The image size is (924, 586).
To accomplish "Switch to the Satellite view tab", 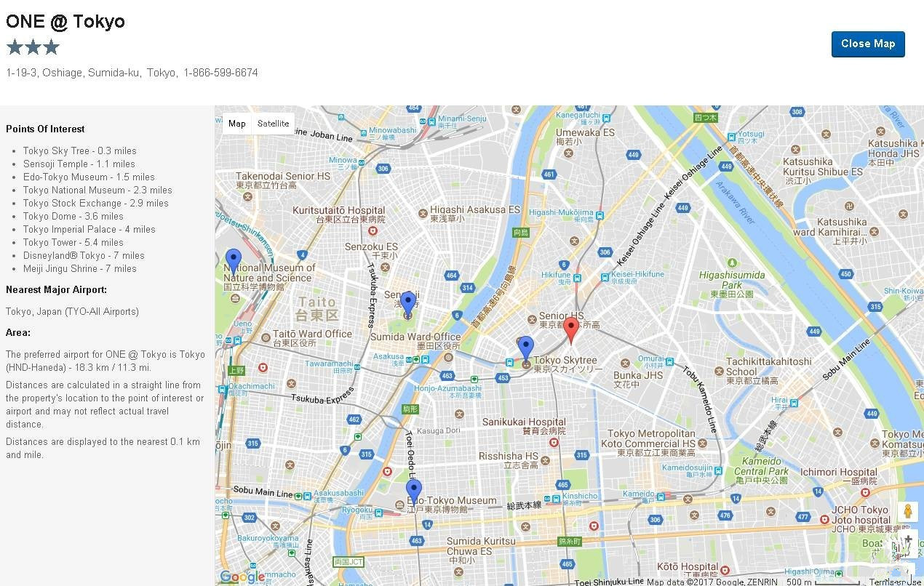I will tap(273, 124).
